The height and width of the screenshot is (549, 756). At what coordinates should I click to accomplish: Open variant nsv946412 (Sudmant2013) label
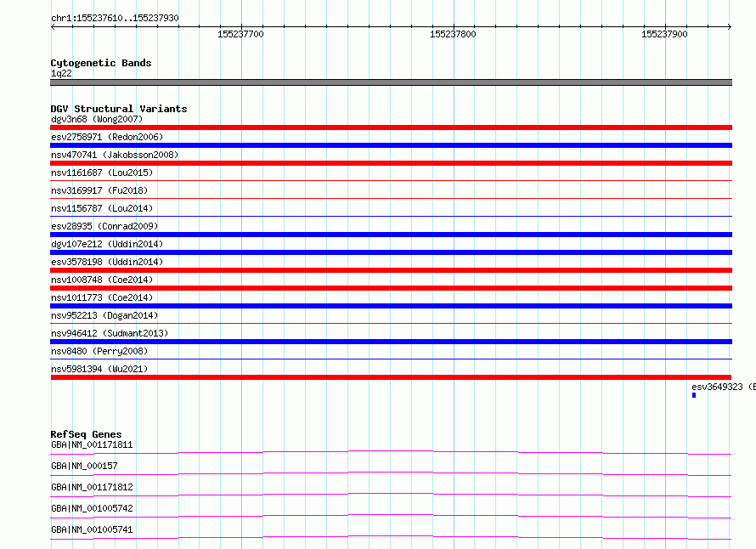coord(110,333)
